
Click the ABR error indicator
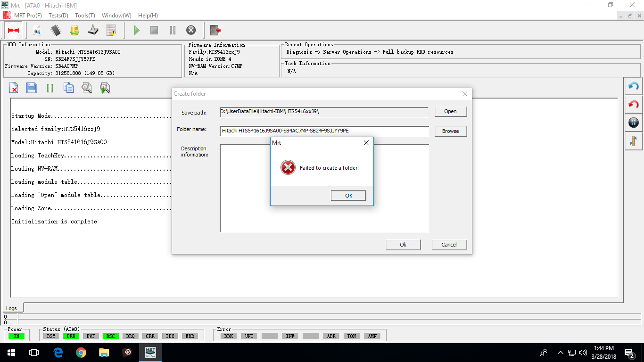click(331, 336)
